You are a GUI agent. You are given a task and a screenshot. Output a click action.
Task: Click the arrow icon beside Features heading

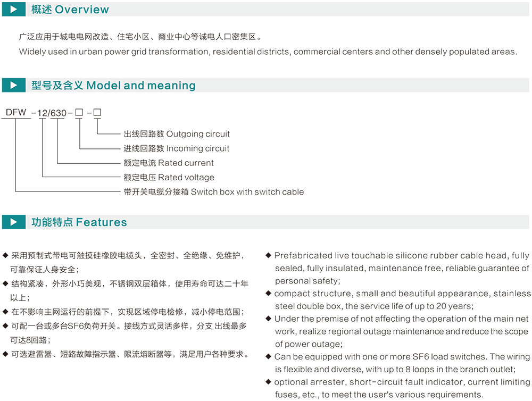point(14,222)
